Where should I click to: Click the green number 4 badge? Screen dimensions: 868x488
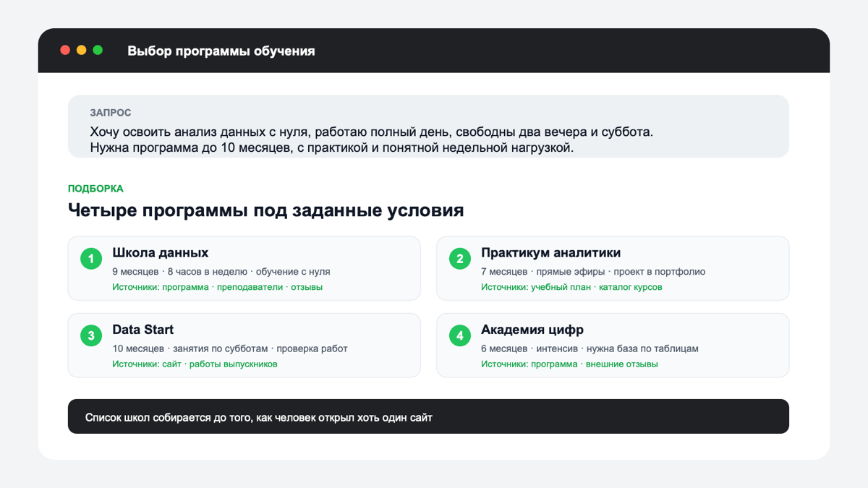click(460, 335)
